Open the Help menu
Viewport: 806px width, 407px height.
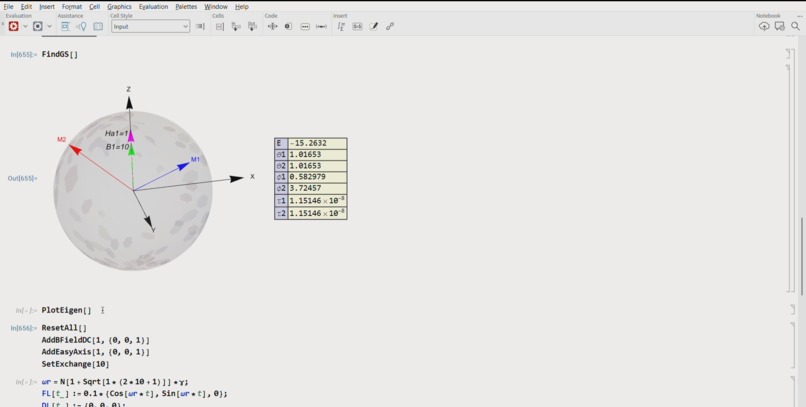click(x=242, y=7)
